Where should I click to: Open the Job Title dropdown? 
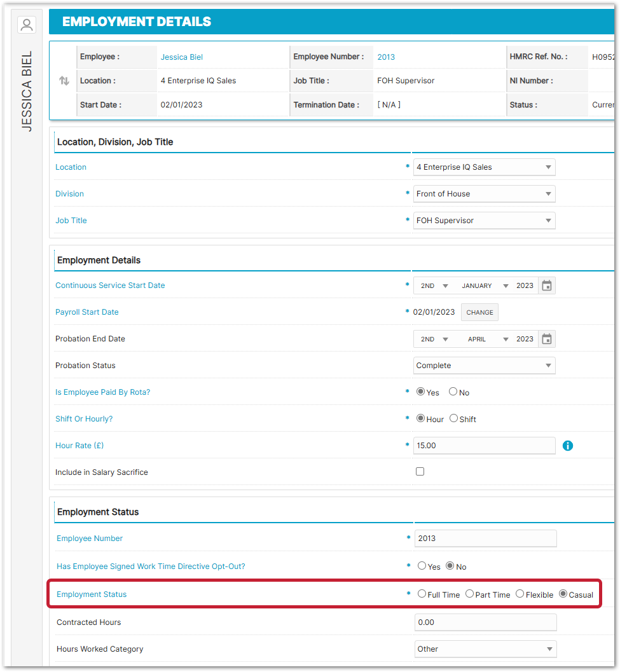484,221
